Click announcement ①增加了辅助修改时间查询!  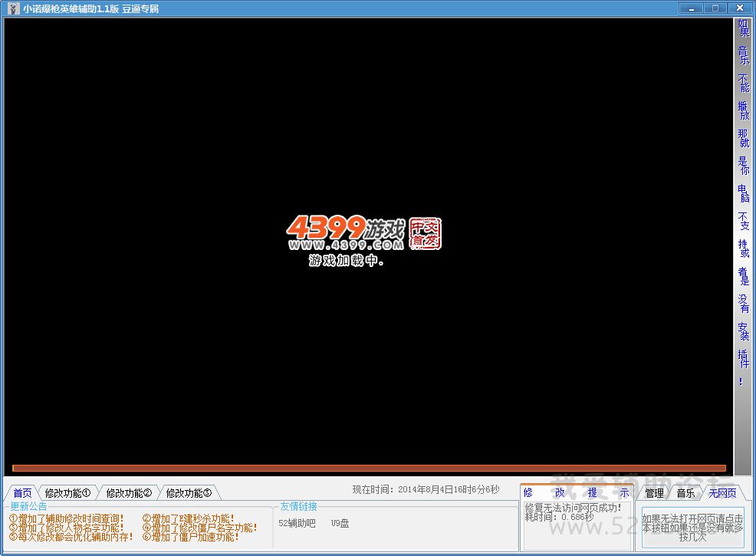67,518
